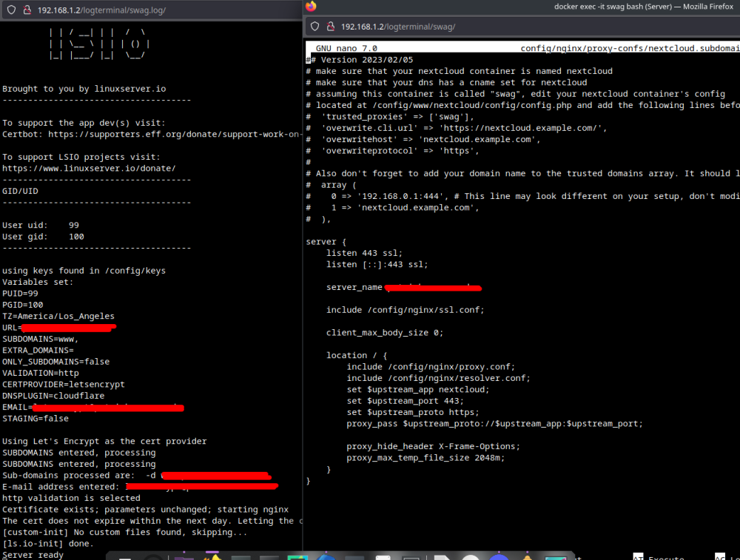The height and width of the screenshot is (560, 740).
Task: Click the '[ls.io-init] done.' log line
Action: pyautogui.click(x=48, y=544)
